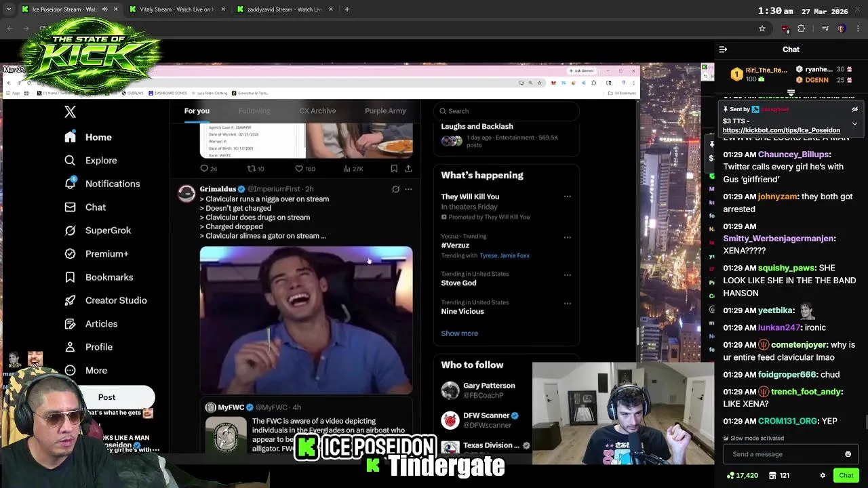
Task: Click Chauncey_Billups username in chat
Action: (x=793, y=155)
